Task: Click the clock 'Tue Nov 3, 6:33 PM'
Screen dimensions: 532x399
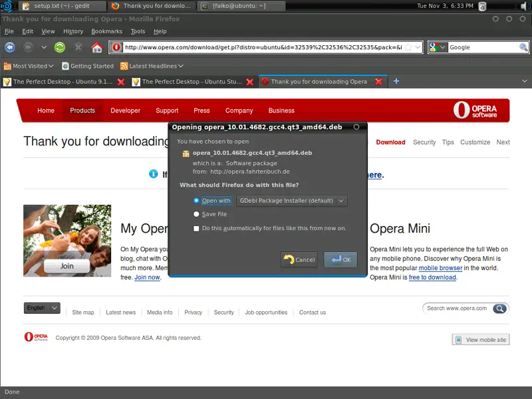Action: tap(445, 6)
